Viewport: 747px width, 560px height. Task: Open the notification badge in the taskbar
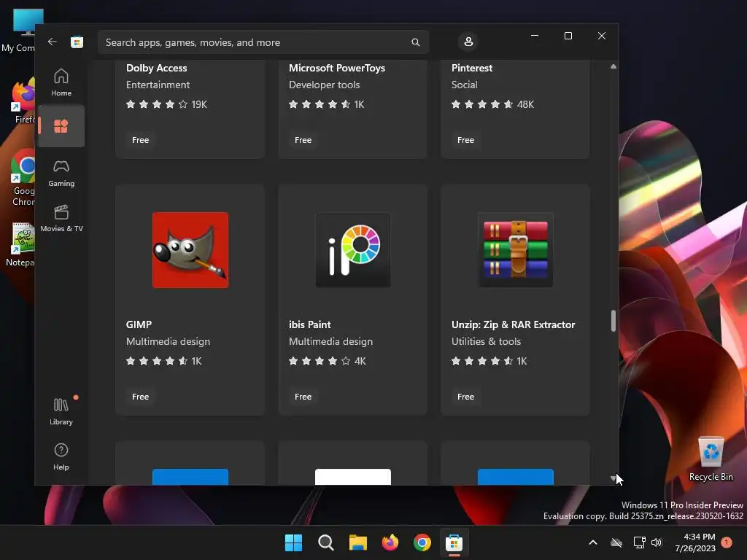point(727,542)
